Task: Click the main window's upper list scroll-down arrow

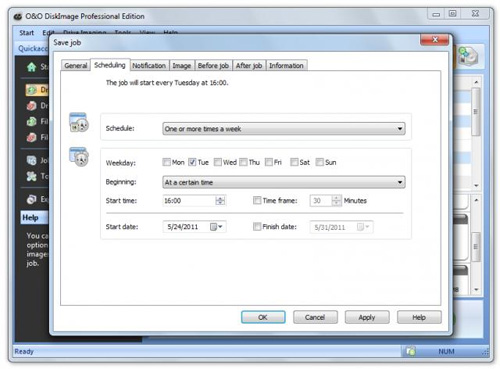Action: tap(476, 185)
